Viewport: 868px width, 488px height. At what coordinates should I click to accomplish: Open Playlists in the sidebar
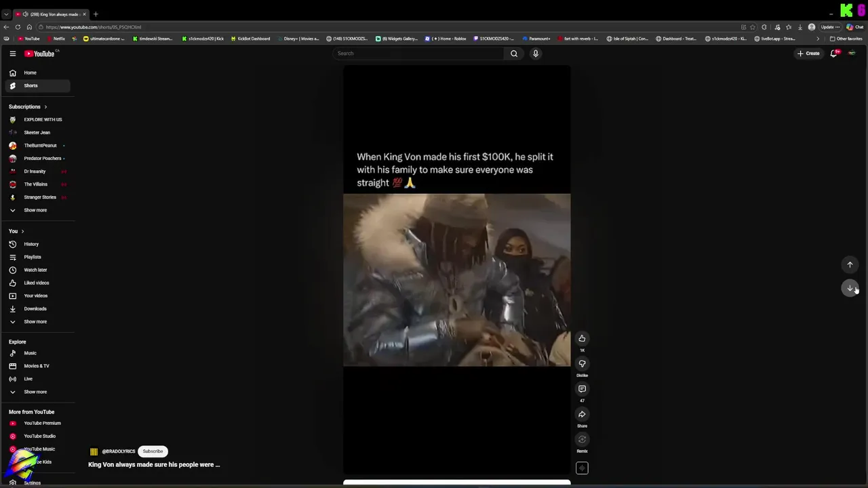(x=37, y=257)
